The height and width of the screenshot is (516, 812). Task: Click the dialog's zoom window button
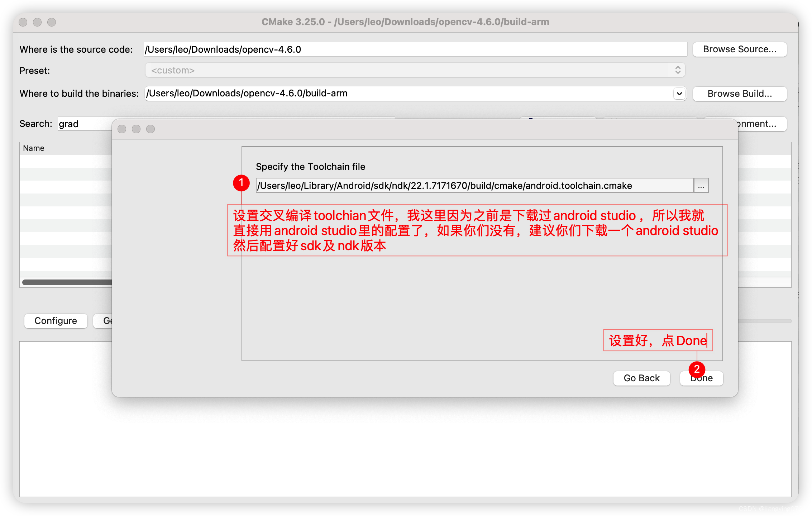pos(151,129)
